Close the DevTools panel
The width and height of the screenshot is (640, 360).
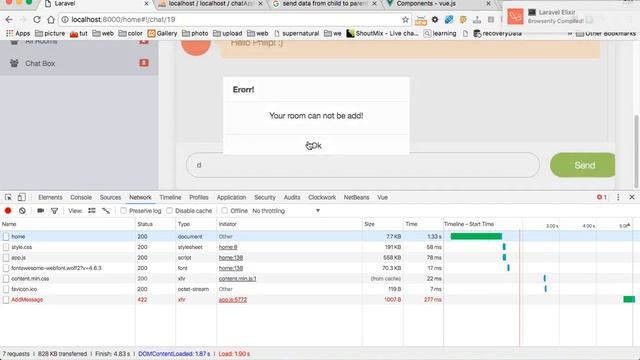pos(632,197)
